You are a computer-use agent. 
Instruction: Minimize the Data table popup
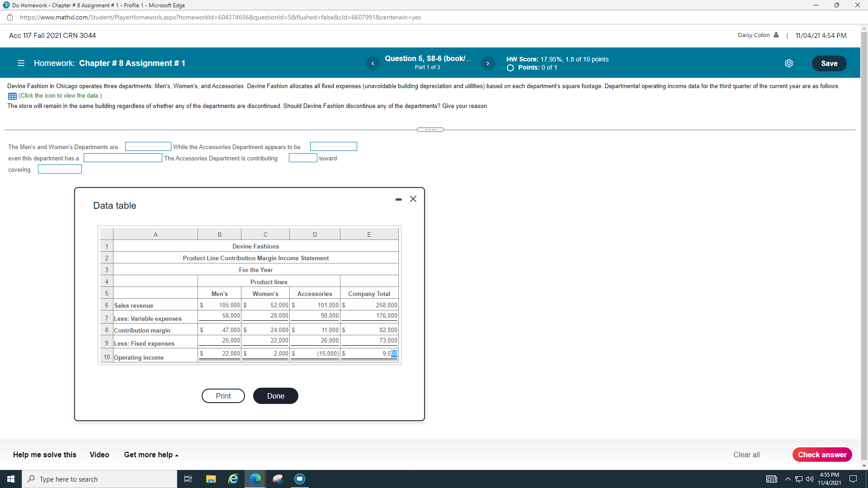pyautogui.click(x=398, y=199)
